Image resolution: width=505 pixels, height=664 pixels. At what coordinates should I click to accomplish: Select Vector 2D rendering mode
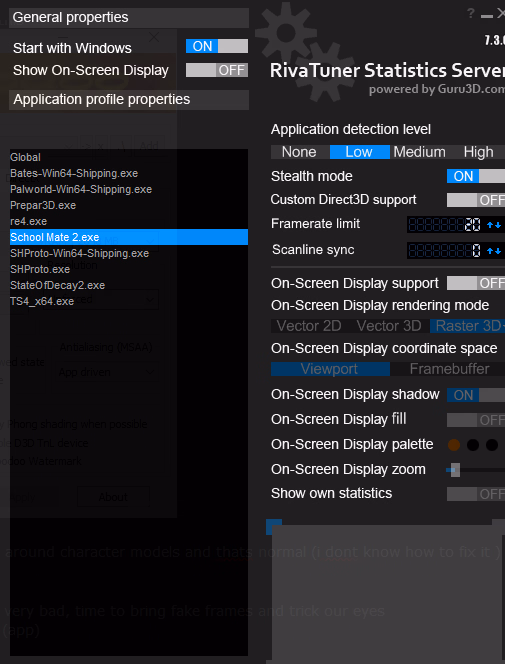coord(309,326)
